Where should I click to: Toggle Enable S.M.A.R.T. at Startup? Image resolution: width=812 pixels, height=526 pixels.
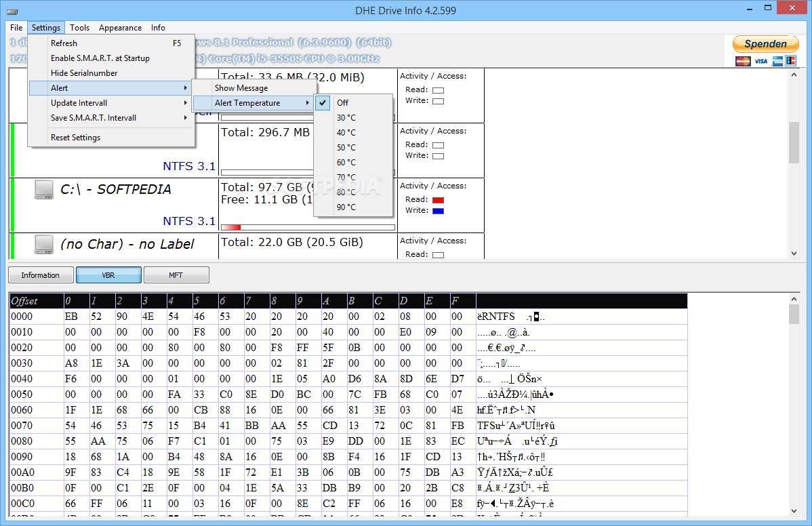click(111, 58)
